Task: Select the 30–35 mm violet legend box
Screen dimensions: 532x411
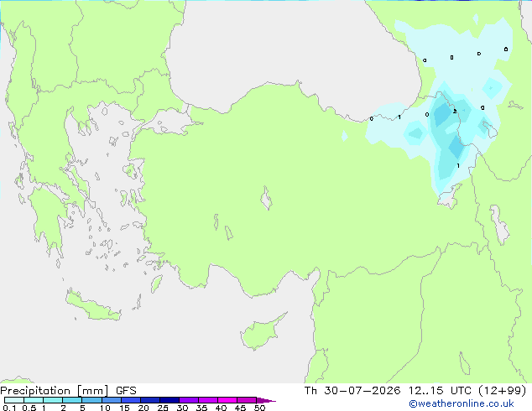Action: click(x=188, y=400)
